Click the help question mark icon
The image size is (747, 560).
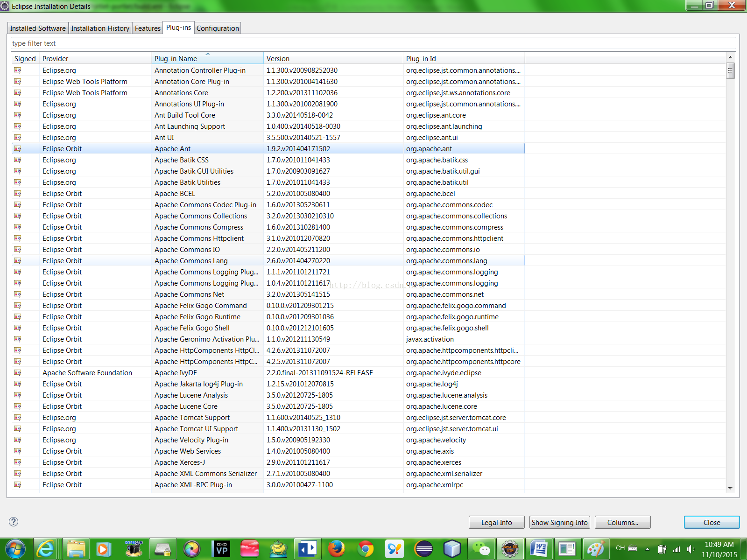pyautogui.click(x=14, y=522)
